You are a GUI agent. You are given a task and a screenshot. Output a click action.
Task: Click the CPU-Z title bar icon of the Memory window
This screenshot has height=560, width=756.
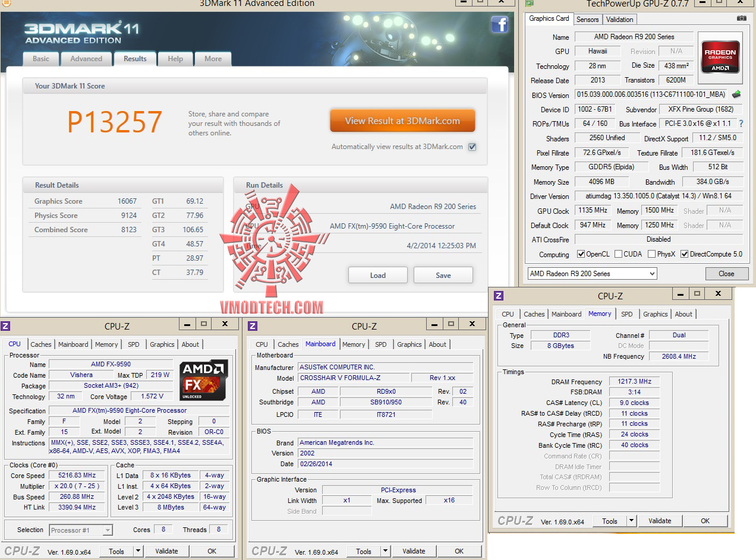(x=499, y=296)
